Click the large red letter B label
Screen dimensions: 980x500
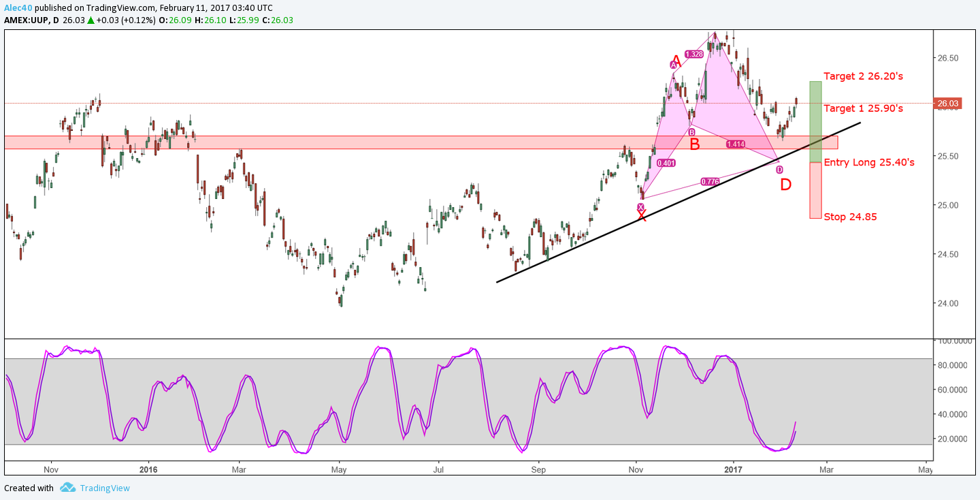(695, 144)
